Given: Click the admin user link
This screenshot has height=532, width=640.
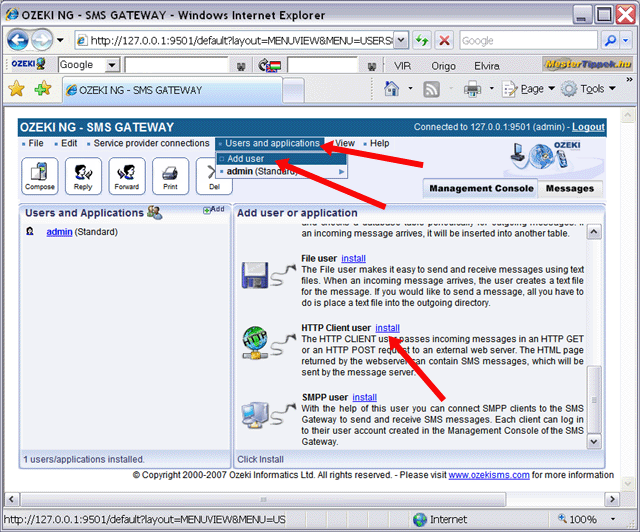Looking at the screenshot, I should [x=59, y=232].
